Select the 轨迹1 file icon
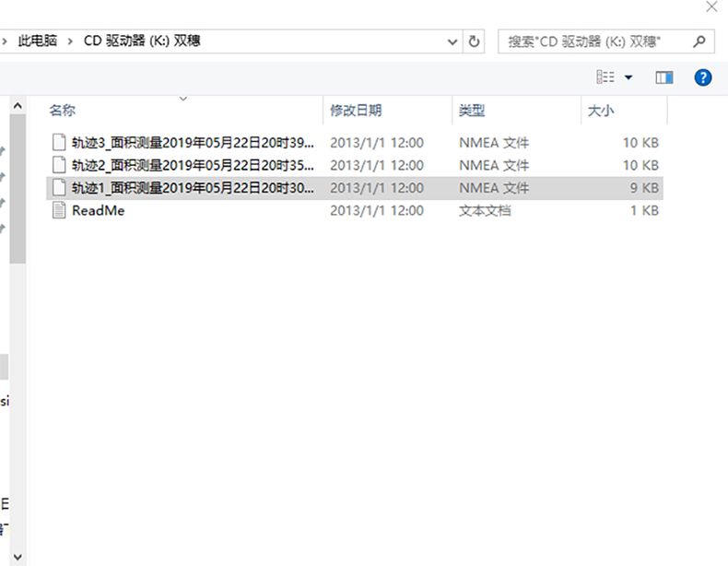 [x=59, y=187]
